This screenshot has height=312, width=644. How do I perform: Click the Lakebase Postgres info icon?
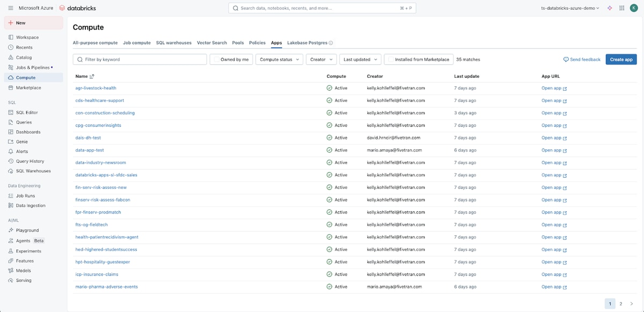point(331,43)
